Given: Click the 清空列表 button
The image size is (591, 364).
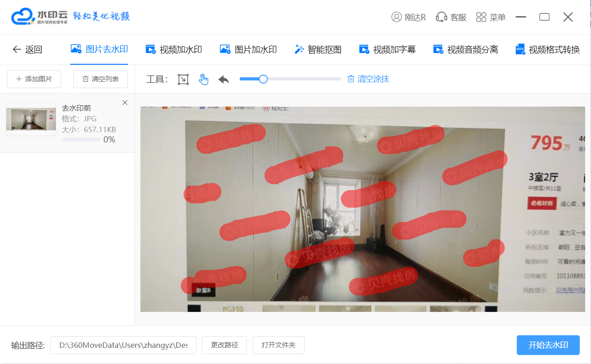Looking at the screenshot, I should point(100,79).
